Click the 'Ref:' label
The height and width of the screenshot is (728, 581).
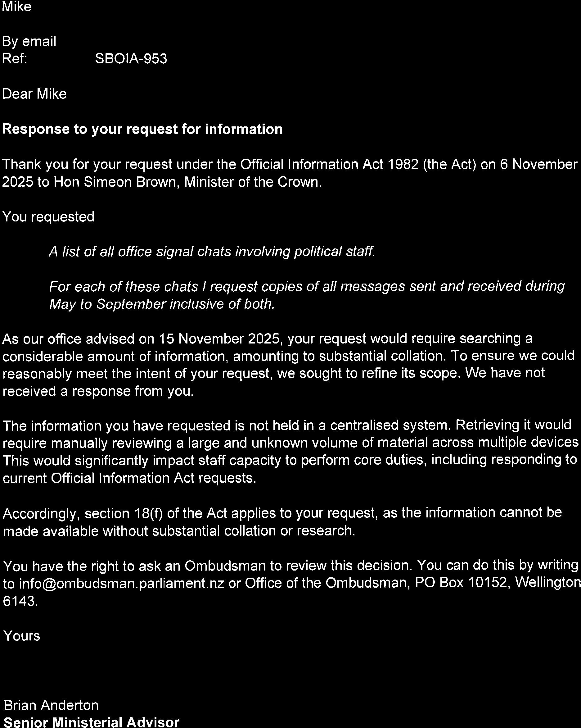(x=15, y=59)
